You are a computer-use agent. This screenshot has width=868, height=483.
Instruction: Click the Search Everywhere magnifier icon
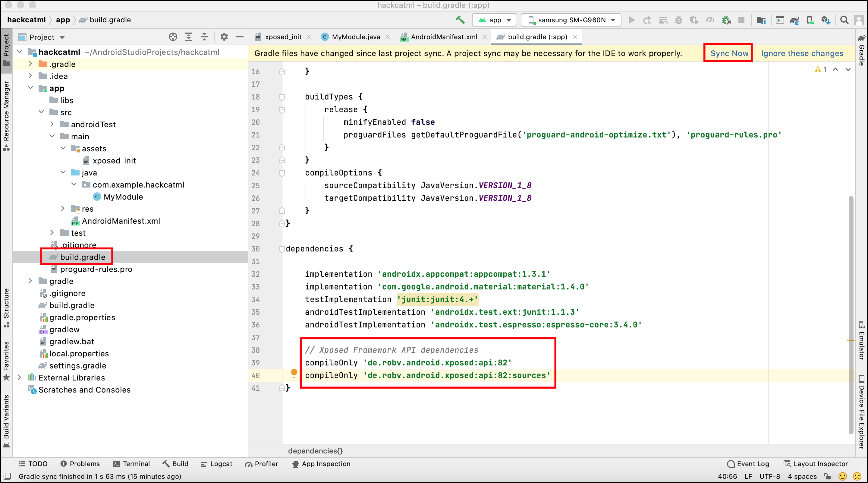tap(844, 20)
